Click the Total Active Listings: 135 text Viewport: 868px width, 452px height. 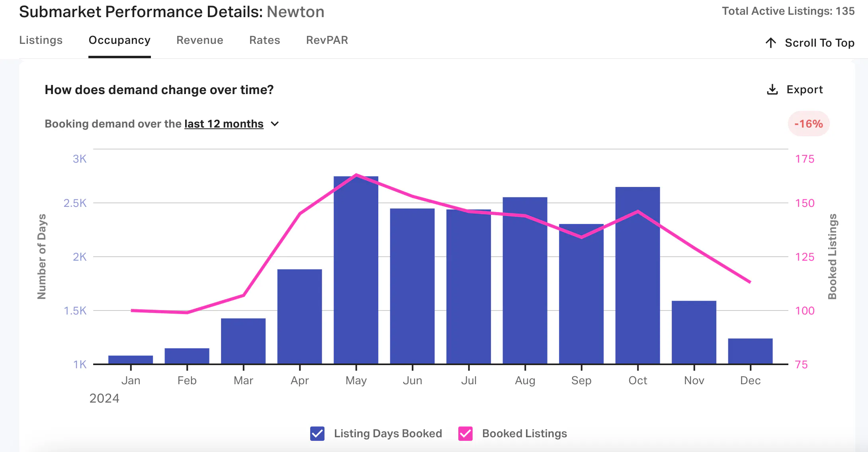click(788, 11)
